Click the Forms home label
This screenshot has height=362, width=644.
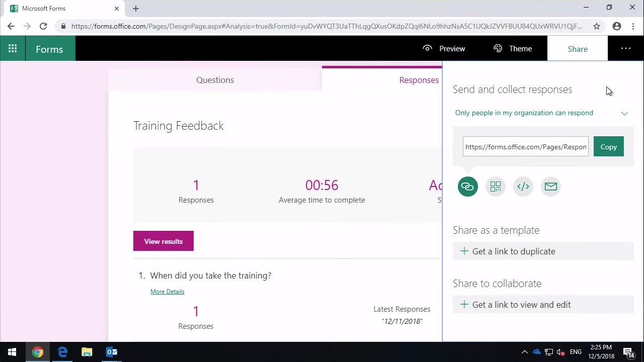[x=49, y=49]
